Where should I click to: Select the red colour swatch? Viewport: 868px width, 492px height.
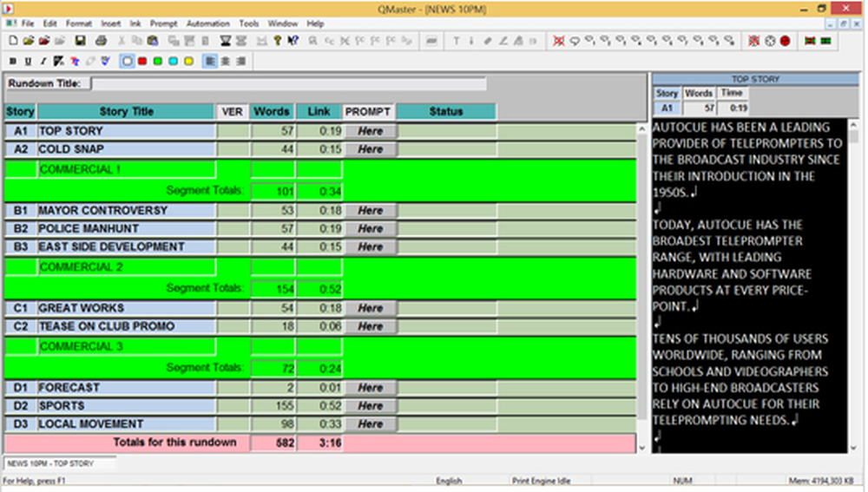(x=142, y=62)
